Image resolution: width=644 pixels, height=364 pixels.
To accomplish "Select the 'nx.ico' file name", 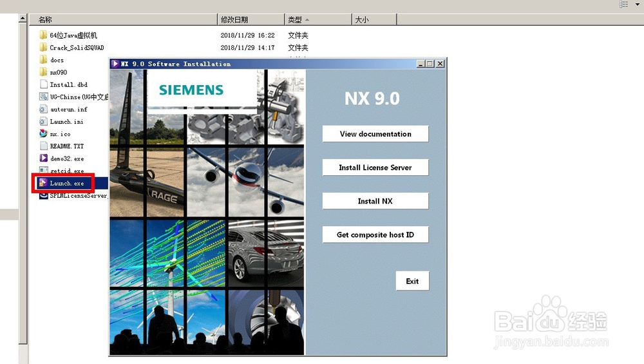I will point(60,134).
